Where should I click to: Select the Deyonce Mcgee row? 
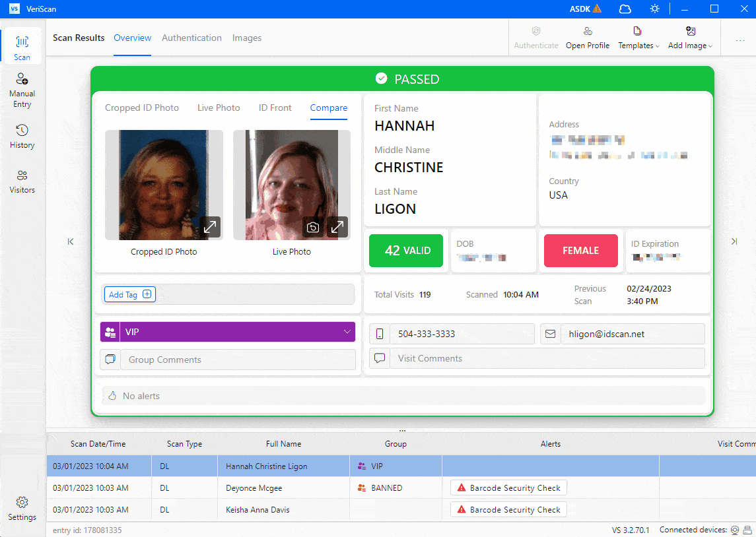tap(401, 488)
